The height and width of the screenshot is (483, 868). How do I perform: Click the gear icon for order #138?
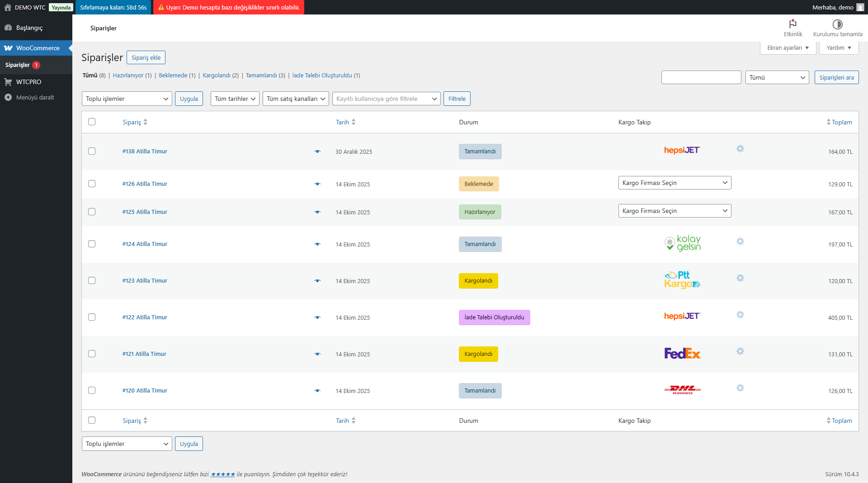[740, 149]
